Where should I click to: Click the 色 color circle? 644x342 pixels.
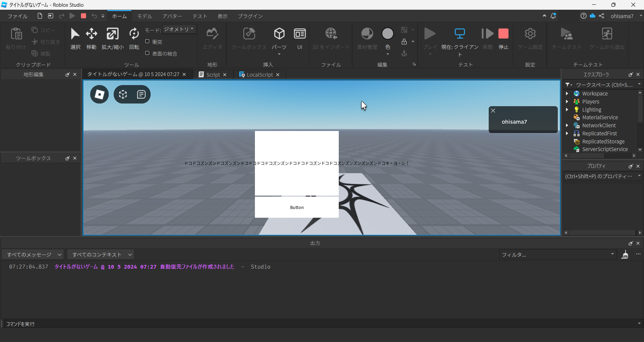(x=388, y=34)
